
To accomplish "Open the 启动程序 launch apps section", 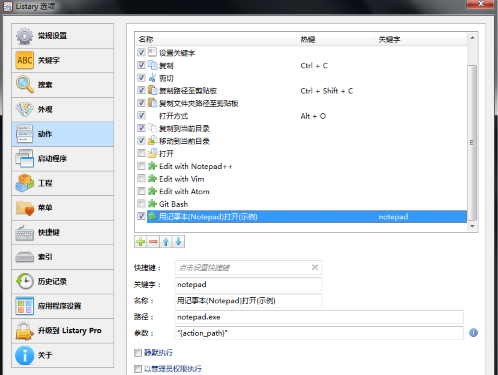I will click(x=63, y=159).
